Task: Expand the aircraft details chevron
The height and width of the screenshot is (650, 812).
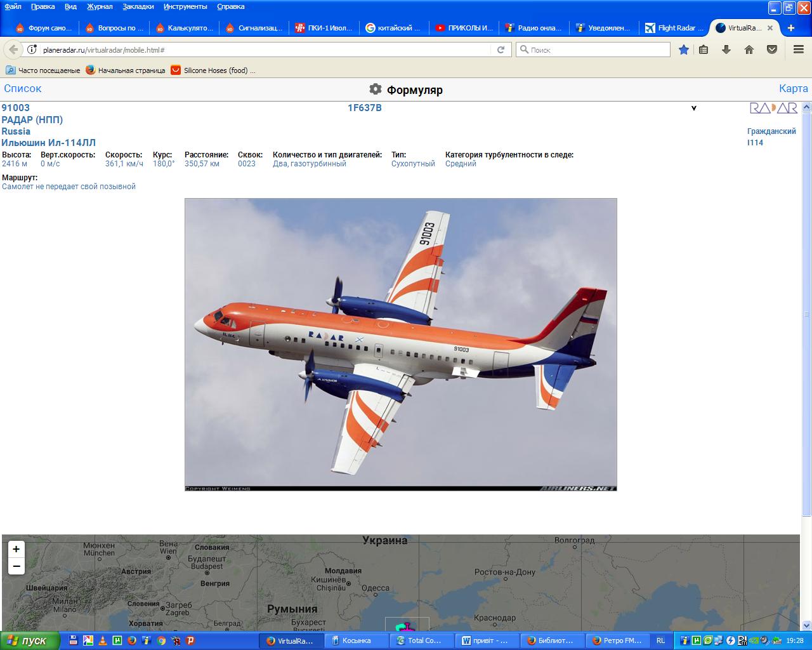Action: tap(693, 108)
